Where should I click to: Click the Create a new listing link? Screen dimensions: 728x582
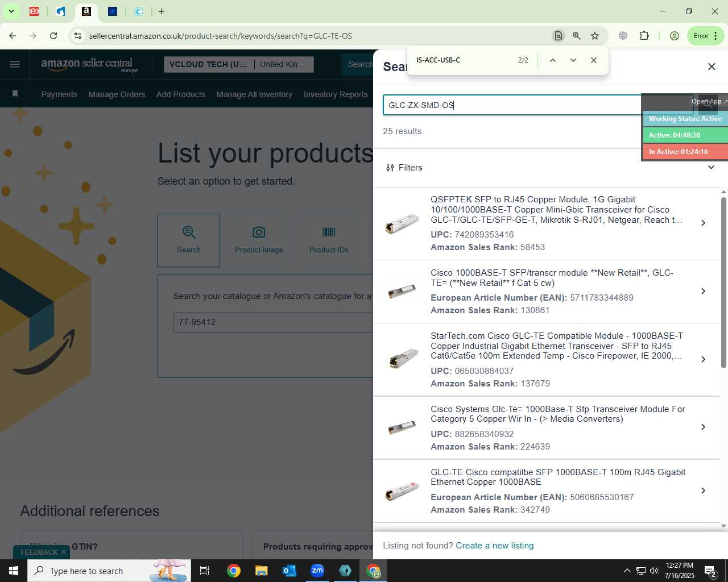pos(495,546)
